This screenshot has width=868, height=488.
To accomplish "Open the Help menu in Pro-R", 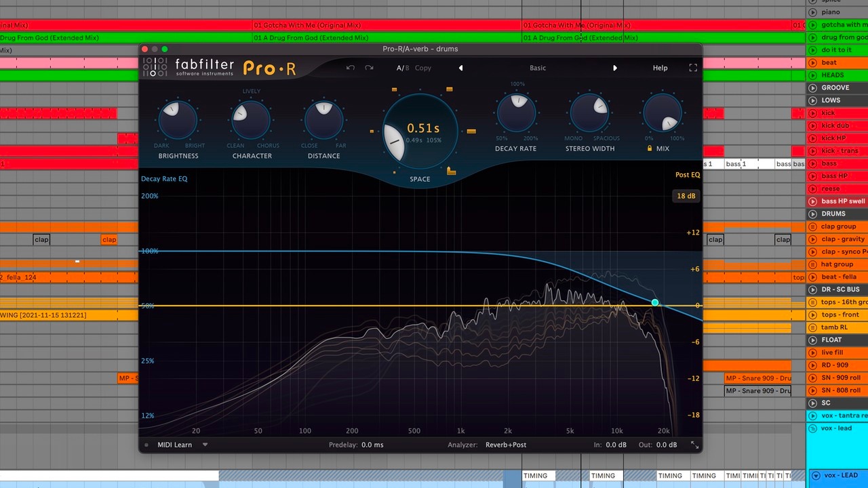I will (660, 68).
